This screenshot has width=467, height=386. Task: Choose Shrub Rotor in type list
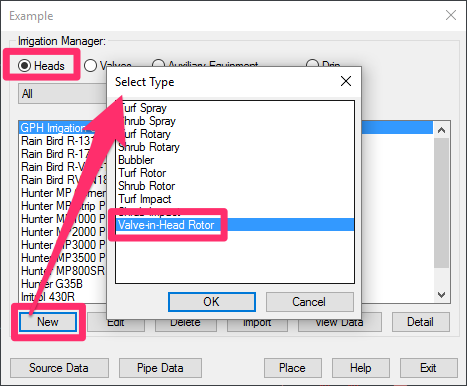coord(235,186)
